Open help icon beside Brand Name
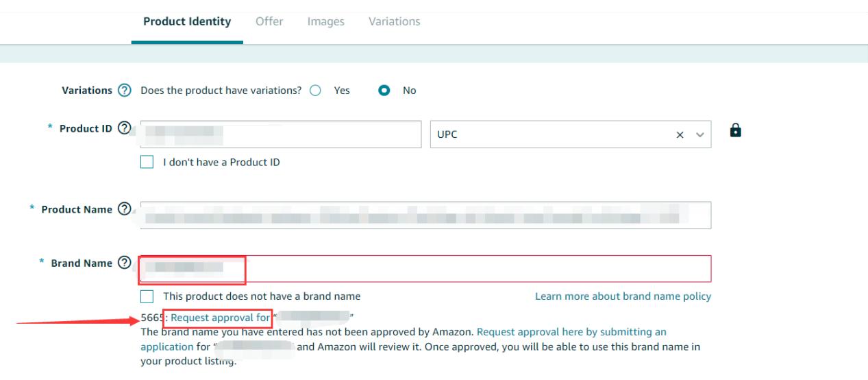 coord(124,263)
